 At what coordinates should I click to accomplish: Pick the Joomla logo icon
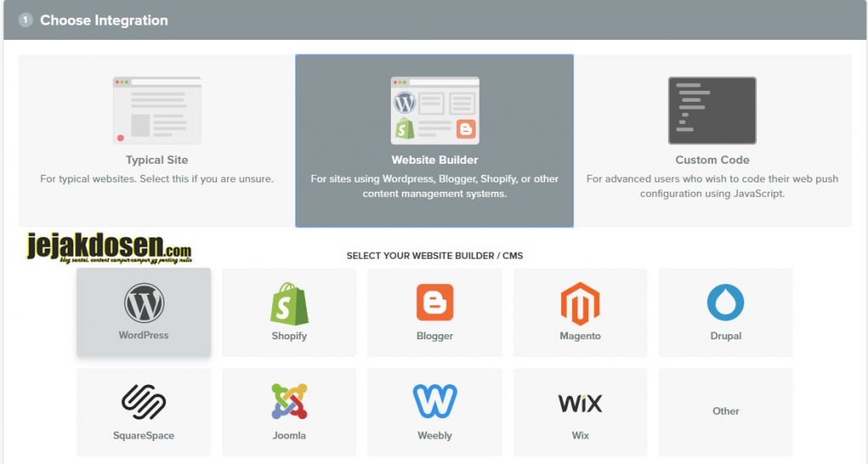tap(290, 401)
